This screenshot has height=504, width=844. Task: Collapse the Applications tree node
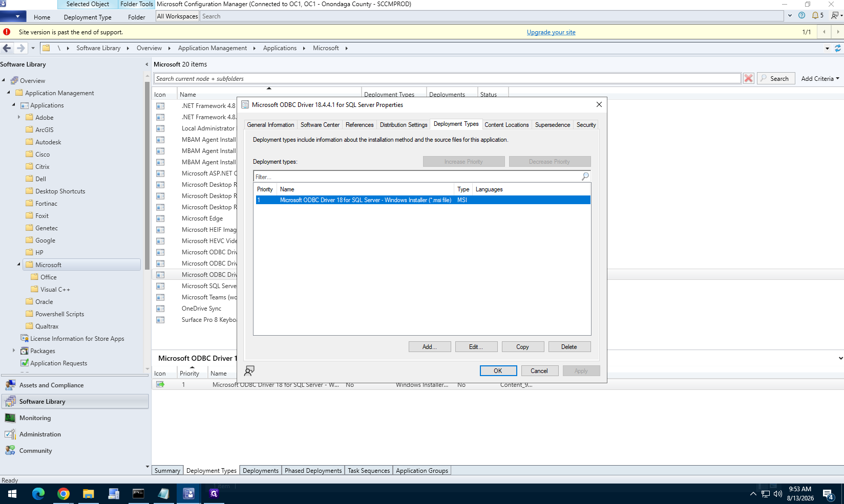14,105
